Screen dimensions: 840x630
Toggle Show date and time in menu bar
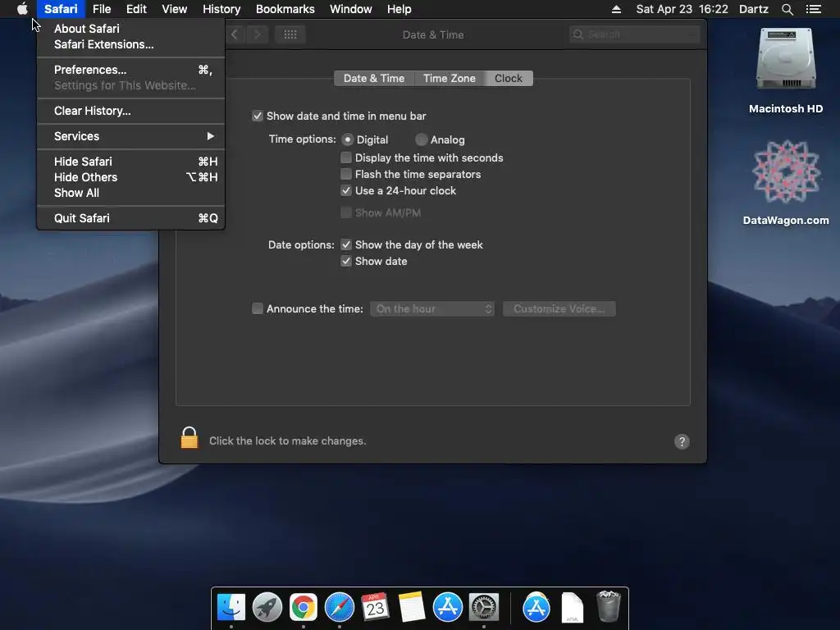pos(258,116)
